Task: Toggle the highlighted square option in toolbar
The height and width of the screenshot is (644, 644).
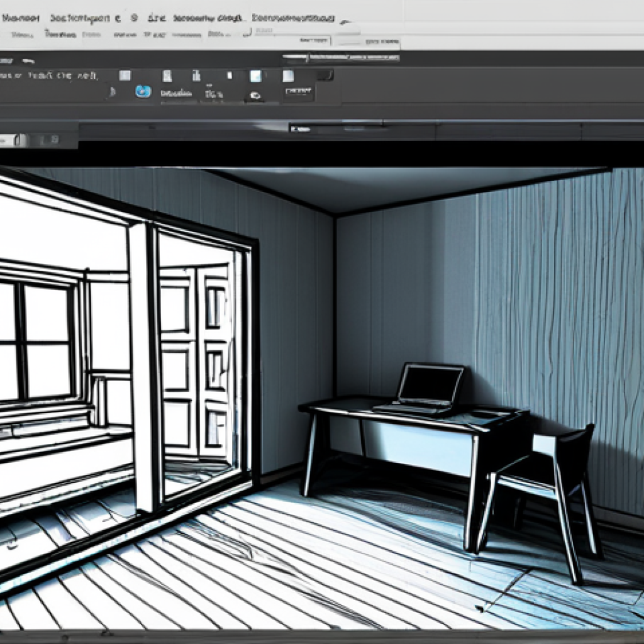Action: (x=255, y=75)
